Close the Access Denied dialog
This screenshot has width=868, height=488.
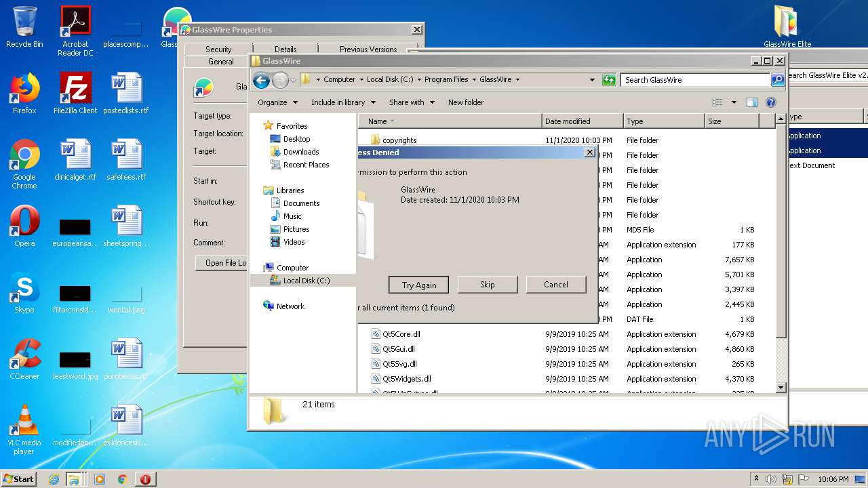(589, 152)
